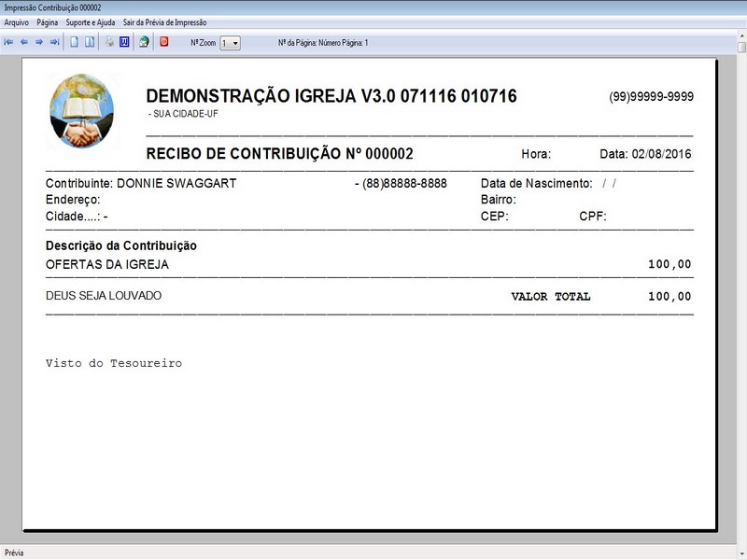This screenshot has width=747, height=560.
Task: Click the VALOR TOTAL label
Action: click(x=551, y=297)
